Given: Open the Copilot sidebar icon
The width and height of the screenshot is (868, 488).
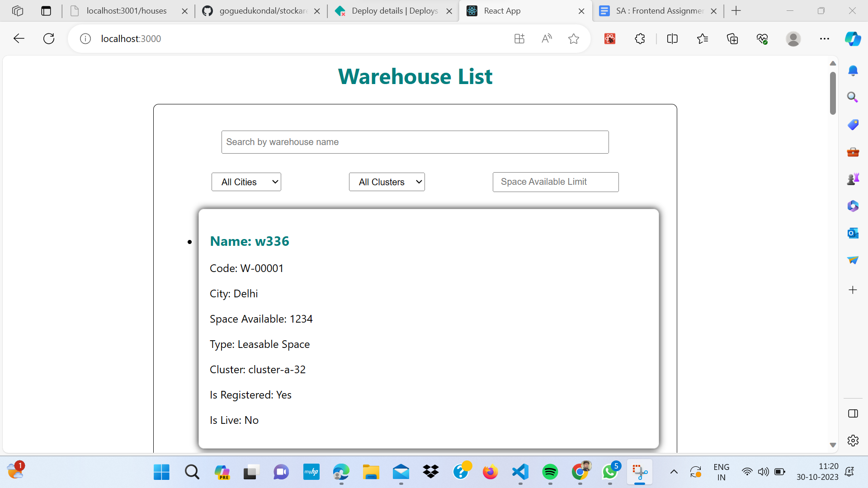Looking at the screenshot, I should click(x=853, y=39).
